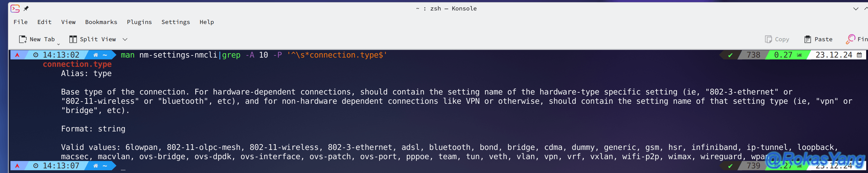This screenshot has height=173, width=868.
Task: Open the View menu
Action: click(x=68, y=22)
